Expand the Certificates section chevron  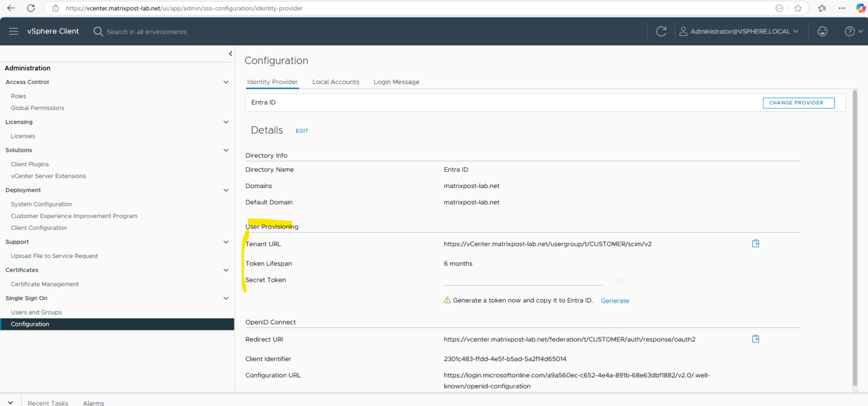(226, 270)
